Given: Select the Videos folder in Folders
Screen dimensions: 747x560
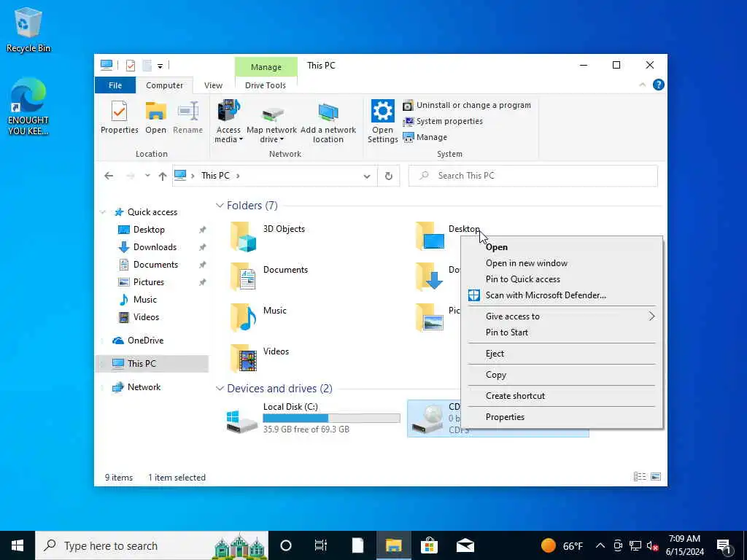Looking at the screenshot, I should coord(261,359).
